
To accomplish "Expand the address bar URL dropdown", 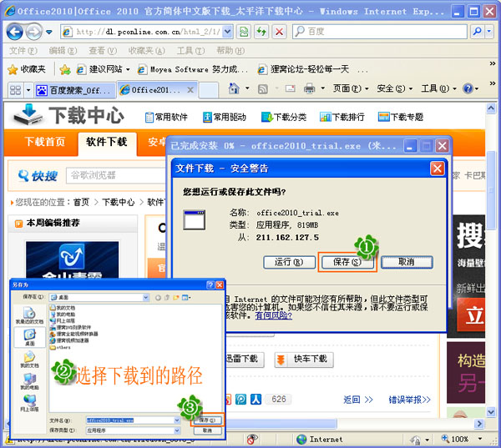I will coord(227,32).
